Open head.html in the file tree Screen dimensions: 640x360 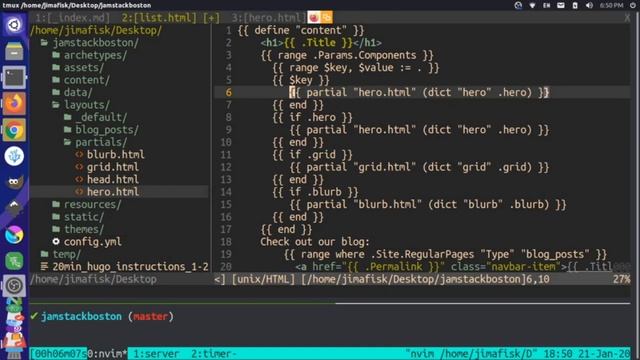[113, 179]
